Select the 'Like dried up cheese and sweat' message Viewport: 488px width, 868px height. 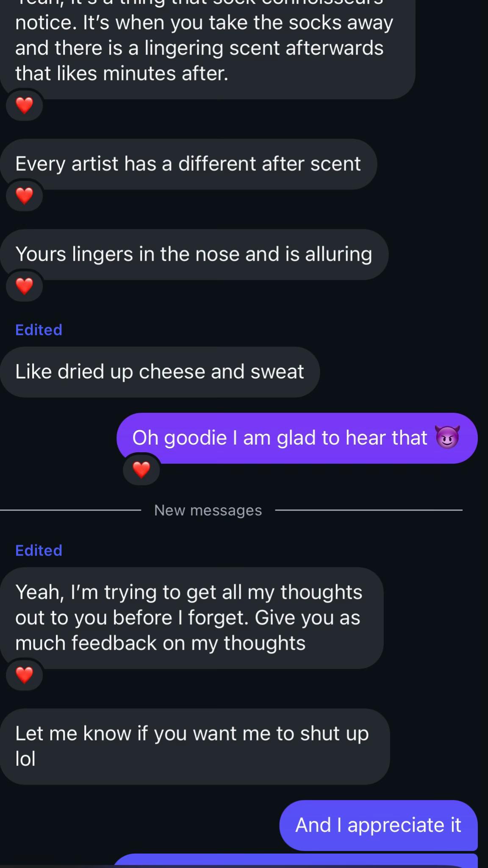[x=160, y=372]
